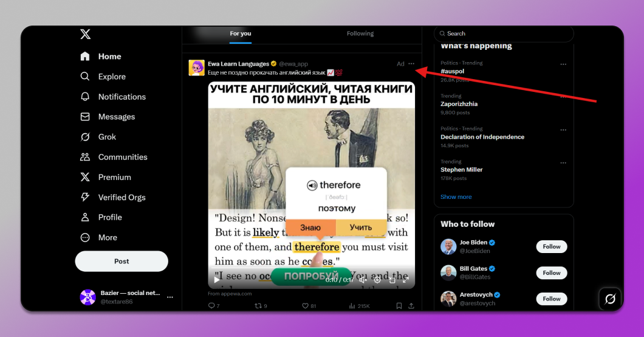Go to Home in sidebar
The image size is (644, 337).
101,57
